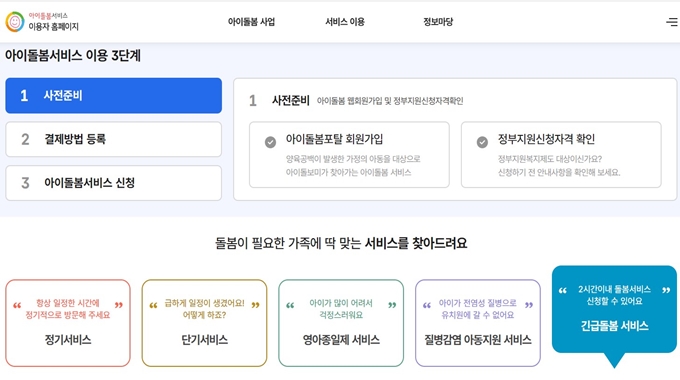Click text 신청하기 전 안내사항을 확인해 보세요
The image size is (680, 380).
(x=559, y=173)
